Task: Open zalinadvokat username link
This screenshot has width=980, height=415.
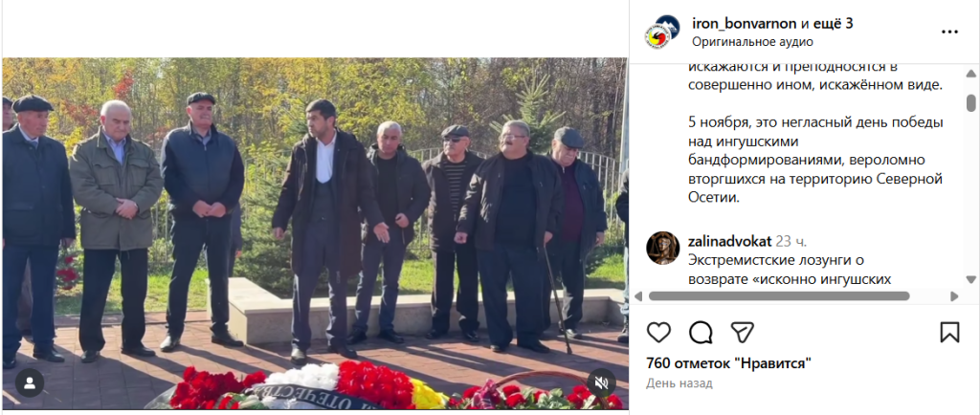Action: coord(729,242)
